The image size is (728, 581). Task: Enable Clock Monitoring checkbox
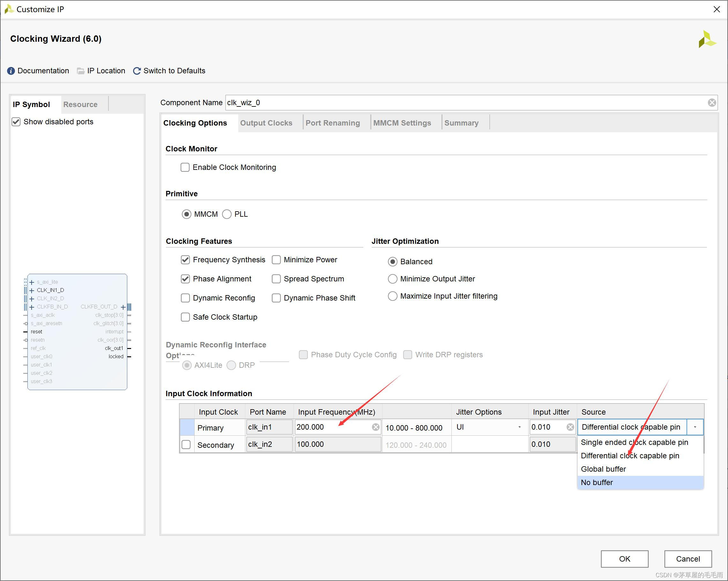point(185,167)
